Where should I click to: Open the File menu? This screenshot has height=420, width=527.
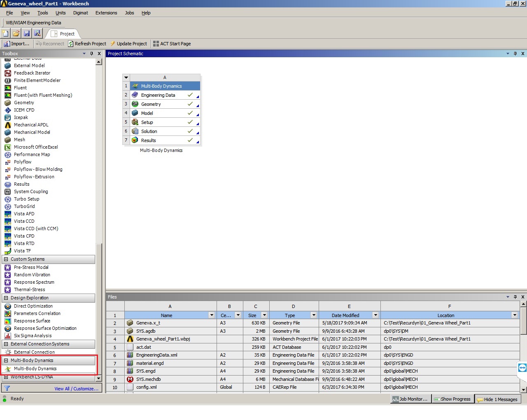tap(9, 13)
